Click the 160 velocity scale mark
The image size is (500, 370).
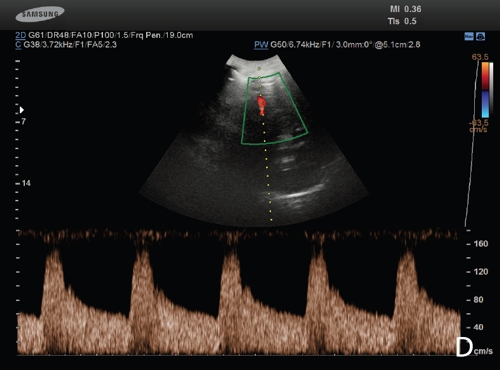(481, 244)
